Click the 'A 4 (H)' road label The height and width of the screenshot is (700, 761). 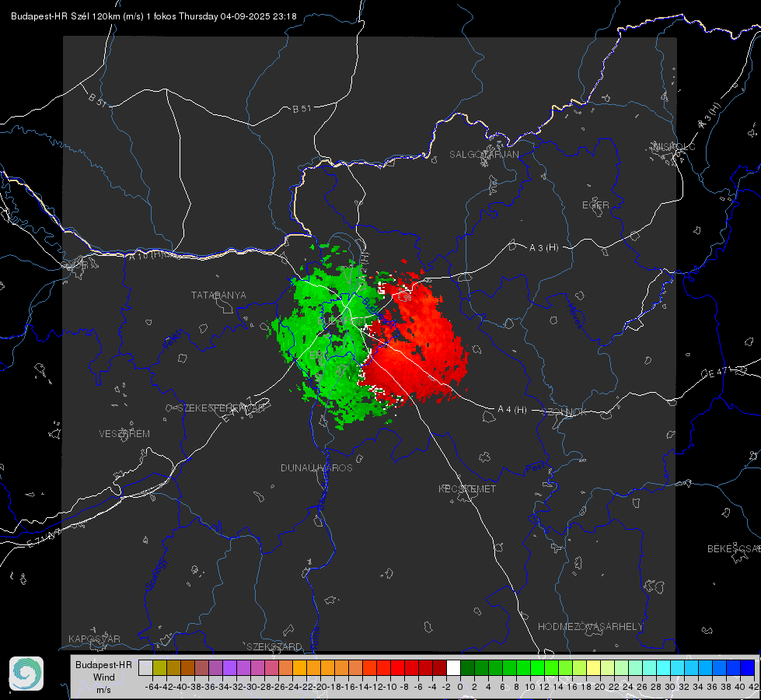point(512,410)
